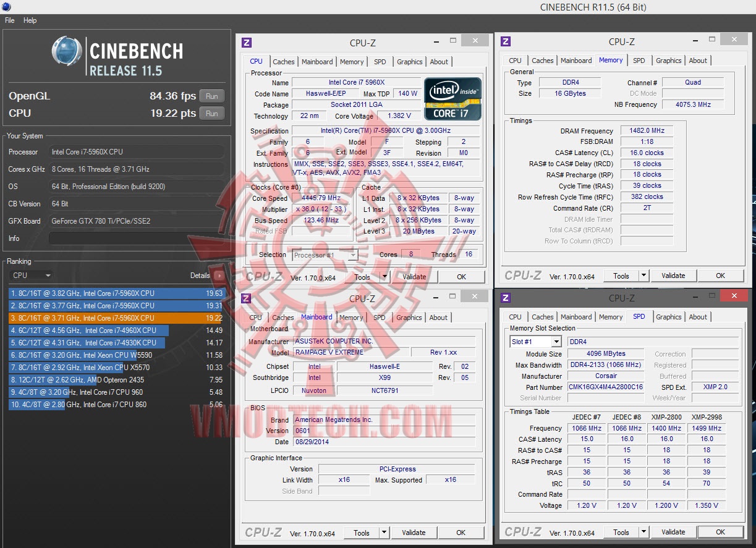The width and height of the screenshot is (756, 548).
Task: Open the Processor #1 selection dropdown
Action: point(325,255)
